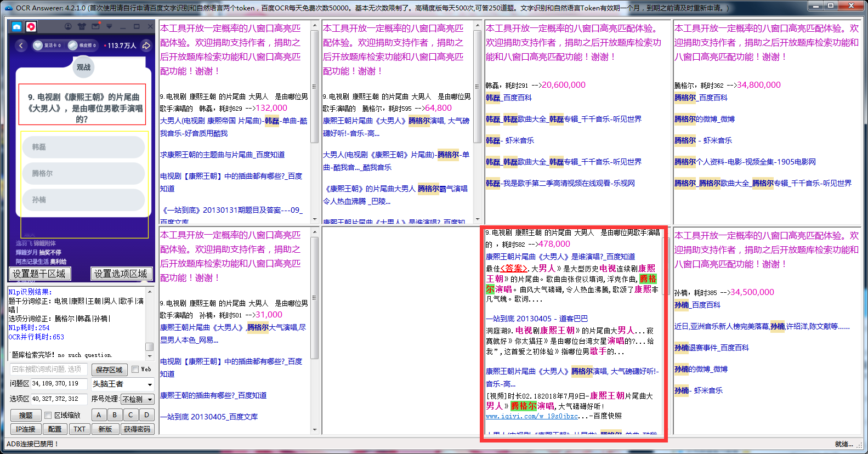This screenshot has width=868, height=454.
Task: Open link 孙楠退赛事件_百度百科
Action: tap(711, 348)
